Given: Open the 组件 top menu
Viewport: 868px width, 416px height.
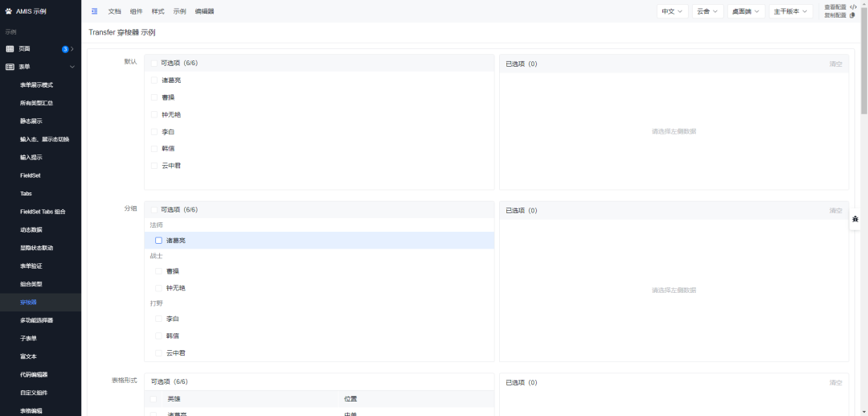Looking at the screenshot, I should tap(136, 11).
